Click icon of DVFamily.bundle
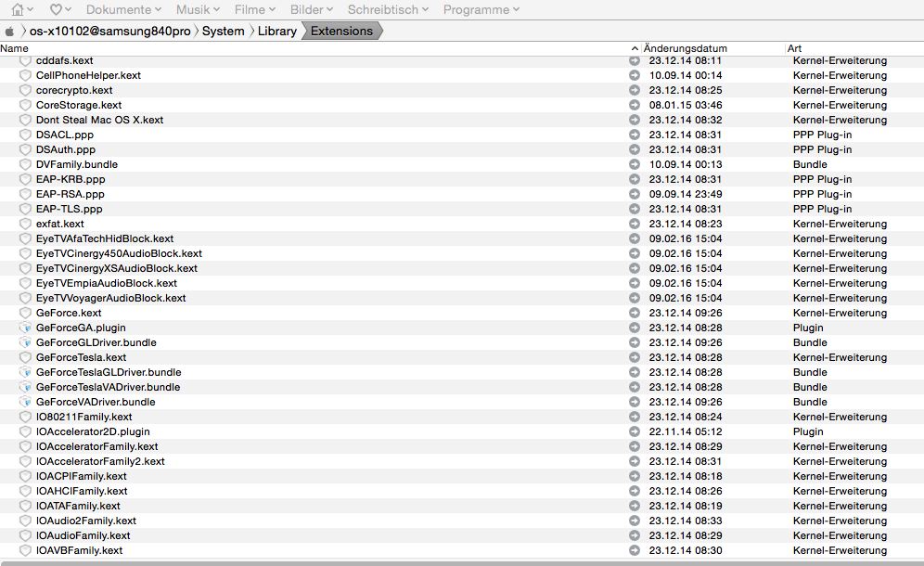 point(25,164)
